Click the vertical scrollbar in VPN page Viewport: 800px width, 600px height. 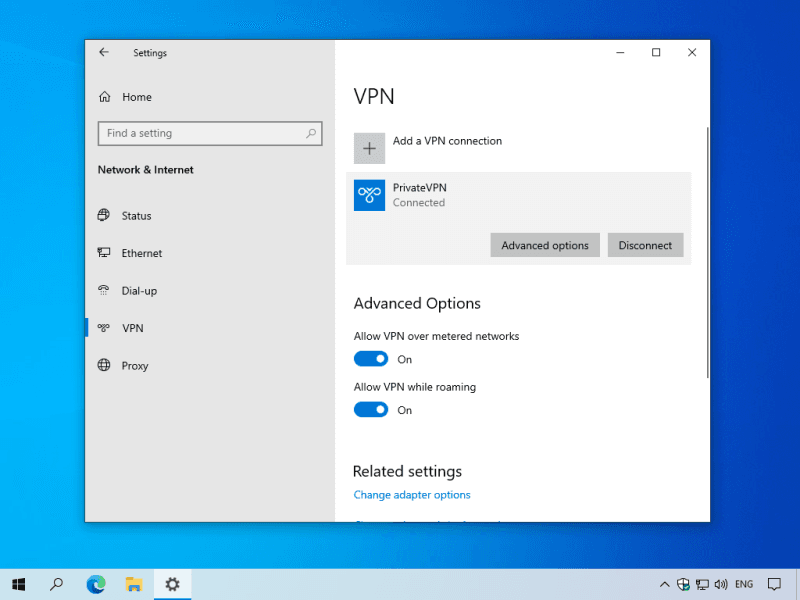(707, 250)
